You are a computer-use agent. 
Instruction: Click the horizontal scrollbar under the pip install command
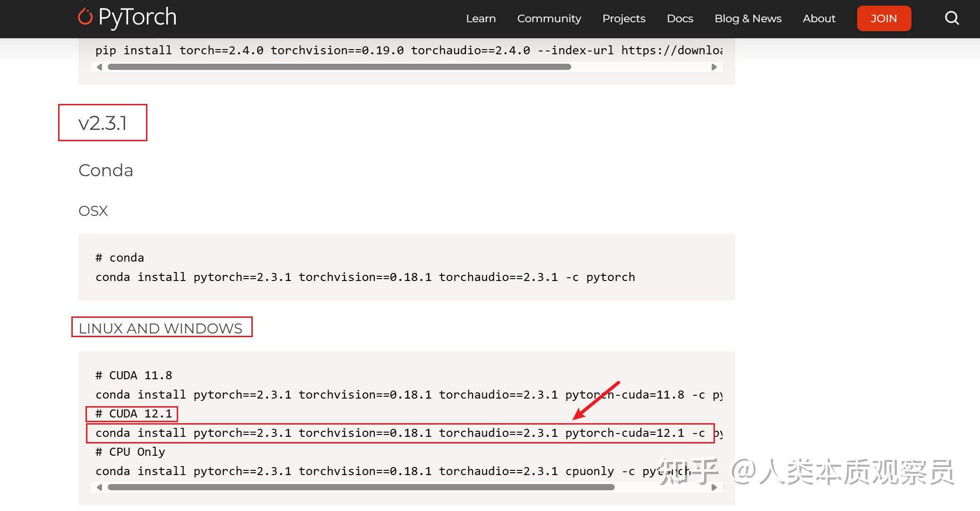tap(339, 67)
